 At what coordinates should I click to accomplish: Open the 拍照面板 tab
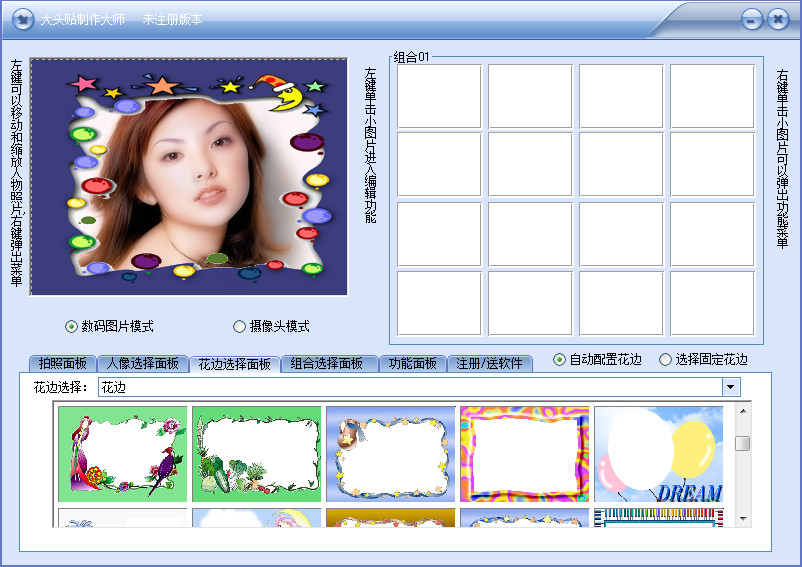tap(62, 364)
